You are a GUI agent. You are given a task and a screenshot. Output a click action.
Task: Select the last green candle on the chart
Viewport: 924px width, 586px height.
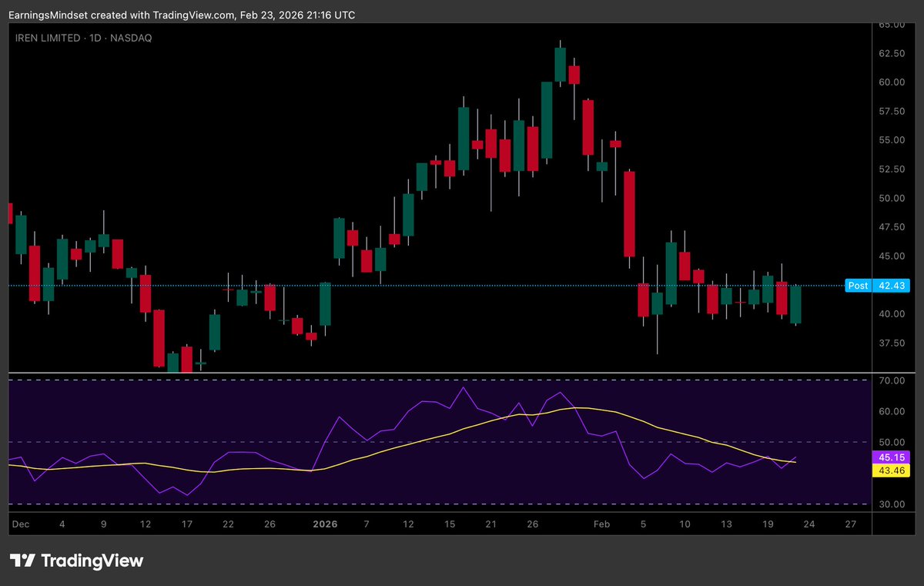point(795,304)
